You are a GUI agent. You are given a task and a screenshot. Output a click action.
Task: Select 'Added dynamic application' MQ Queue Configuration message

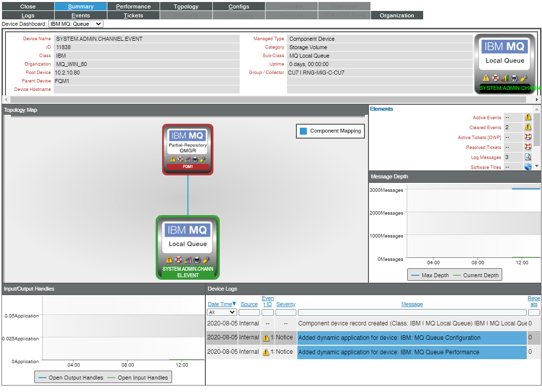pyautogui.click(x=412, y=338)
